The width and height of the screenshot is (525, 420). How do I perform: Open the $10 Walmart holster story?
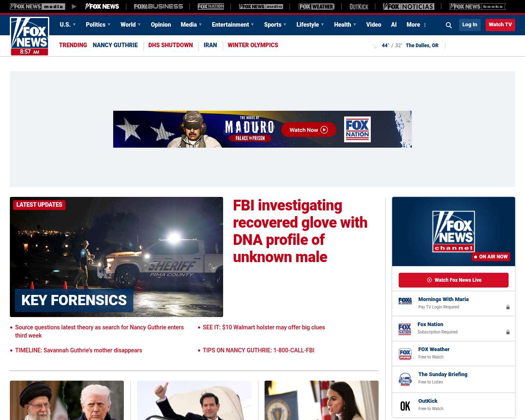coord(264,327)
